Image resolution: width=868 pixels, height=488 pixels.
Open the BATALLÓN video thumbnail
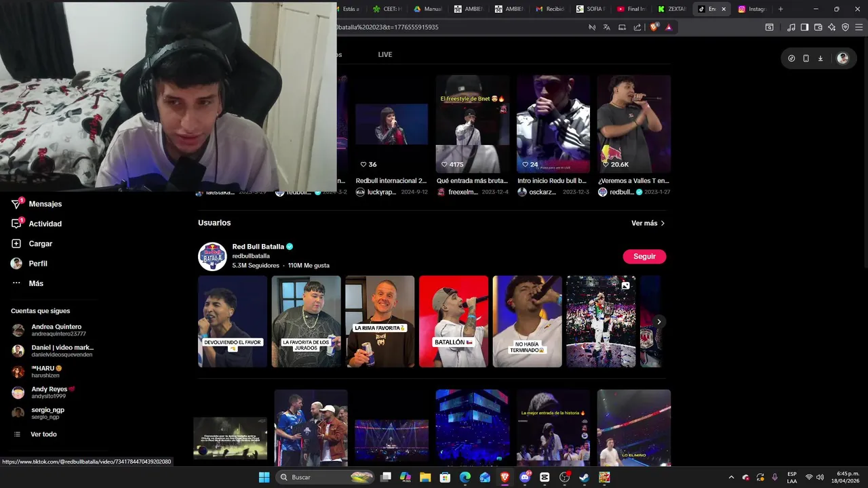(454, 321)
